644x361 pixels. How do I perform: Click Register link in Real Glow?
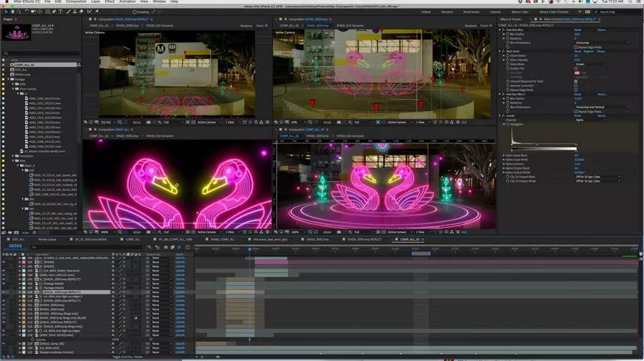(x=588, y=51)
